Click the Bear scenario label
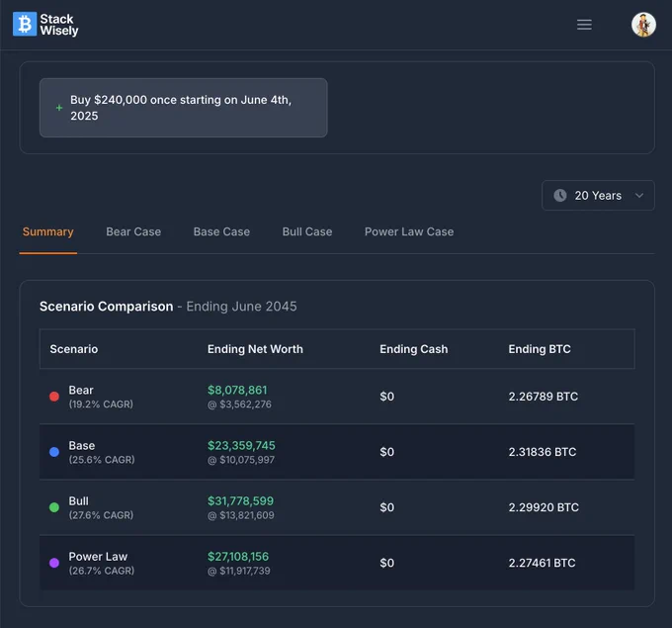672x628 pixels. point(81,390)
